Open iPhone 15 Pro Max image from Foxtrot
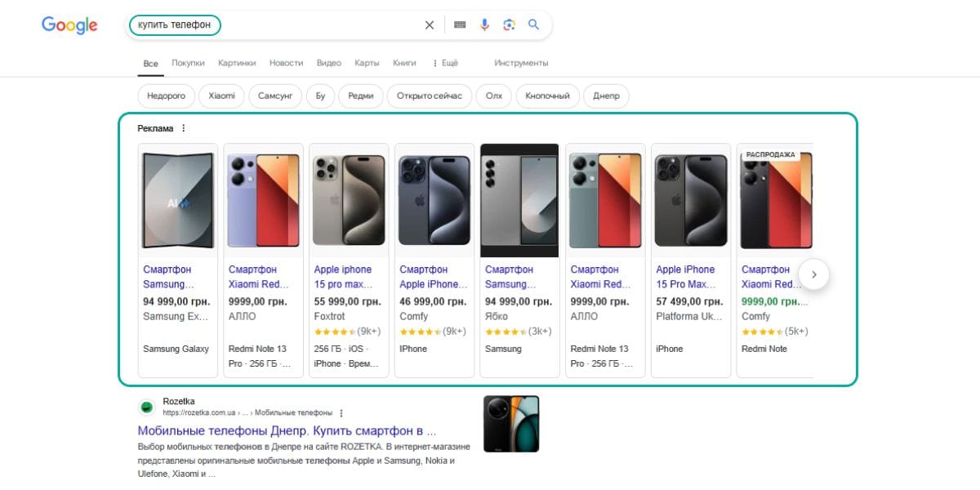The height and width of the screenshot is (490, 980). pyautogui.click(x=349, y=201)
